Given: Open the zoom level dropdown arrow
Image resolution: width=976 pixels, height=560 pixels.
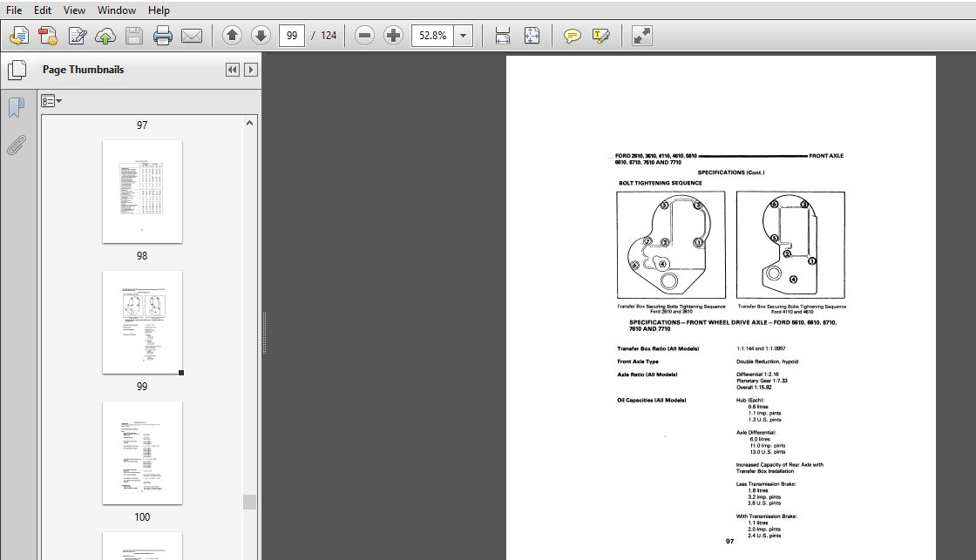Looking at the screenshot, I should (x=463, y=36).
